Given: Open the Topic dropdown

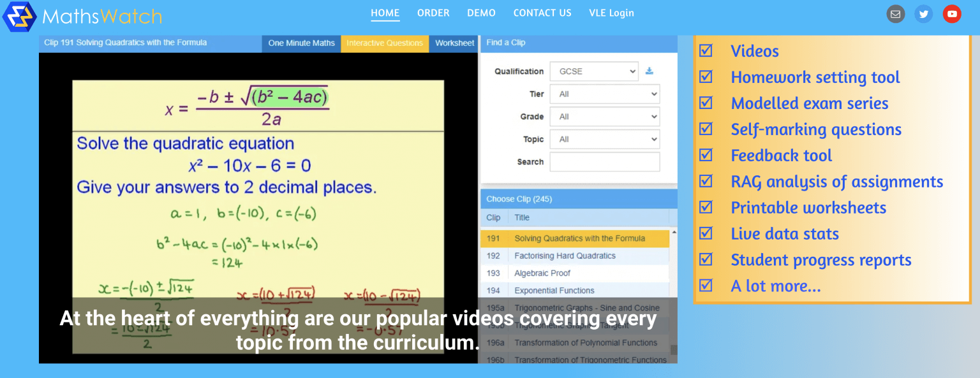Looking at the screenshot, I should pyautogui.click(x=605, y=139).
